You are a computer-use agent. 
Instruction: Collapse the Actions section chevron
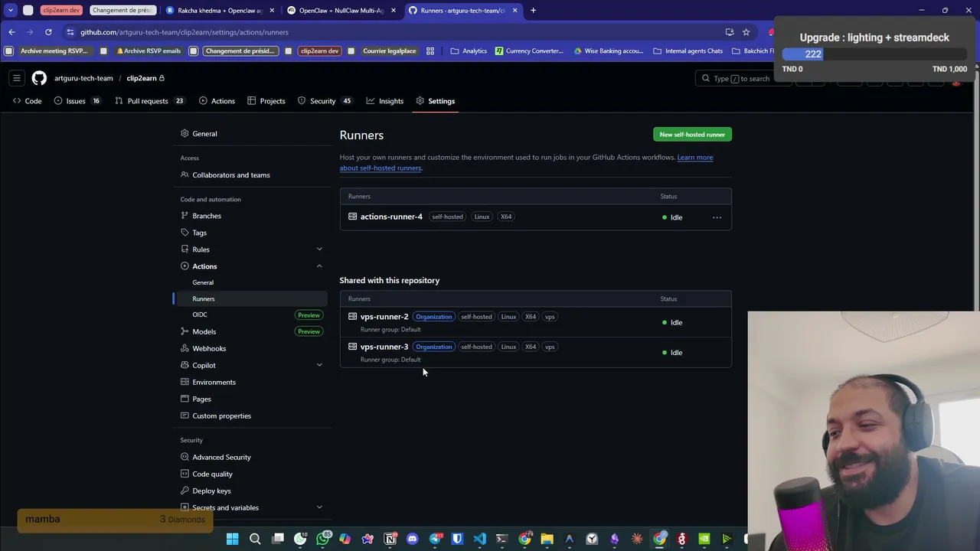click(319, 266)
